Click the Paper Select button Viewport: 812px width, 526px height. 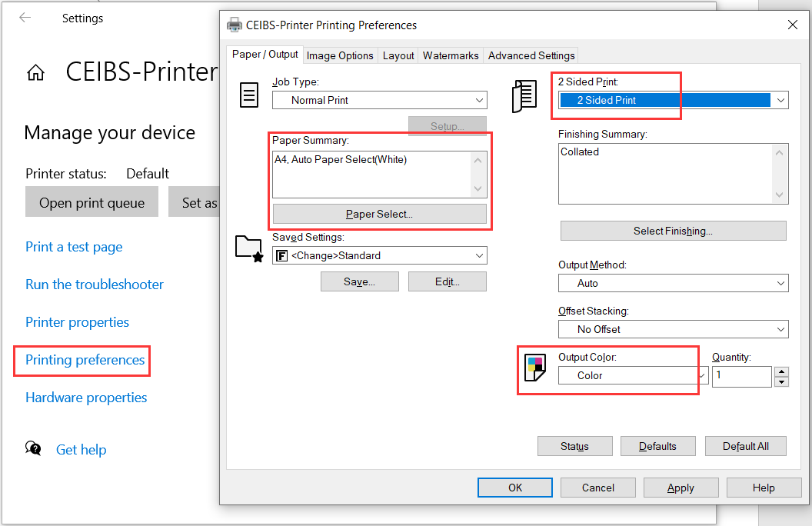pyautogui.click(x=379, y=213)
